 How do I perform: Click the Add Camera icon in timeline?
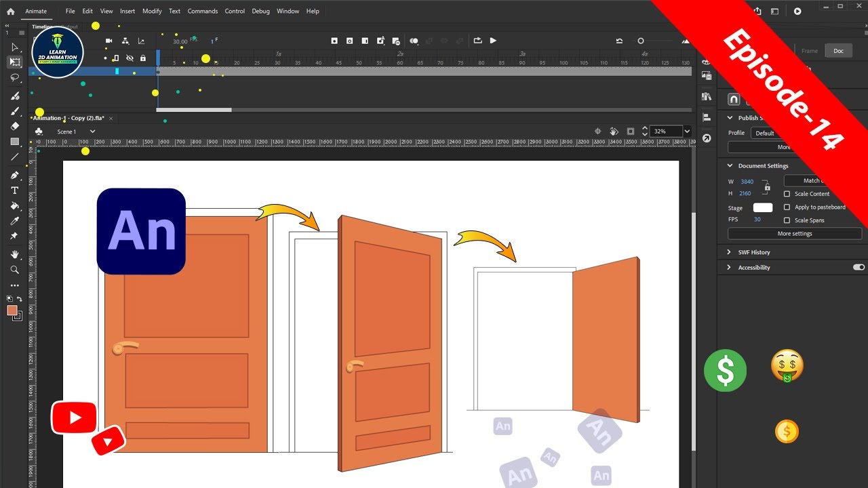pos(109,41)
